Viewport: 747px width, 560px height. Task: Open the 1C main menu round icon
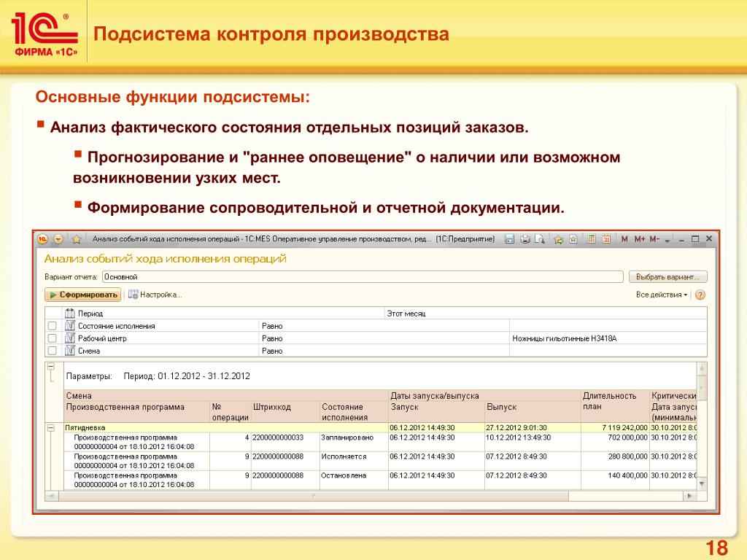43,239
